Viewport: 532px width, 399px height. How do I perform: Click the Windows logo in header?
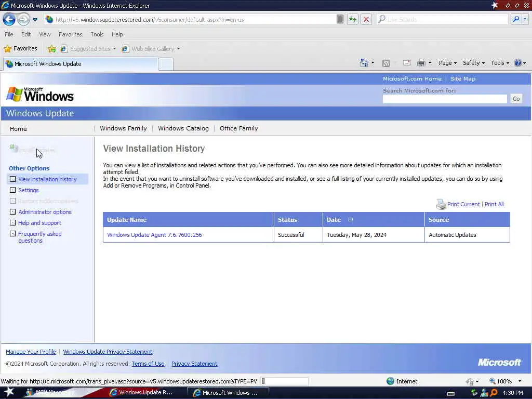(x=40, y=95)
